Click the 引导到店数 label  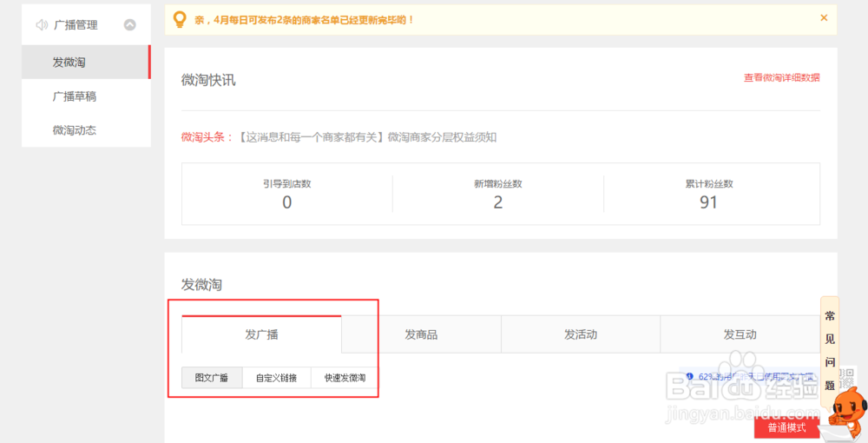[x=286, y=184]
